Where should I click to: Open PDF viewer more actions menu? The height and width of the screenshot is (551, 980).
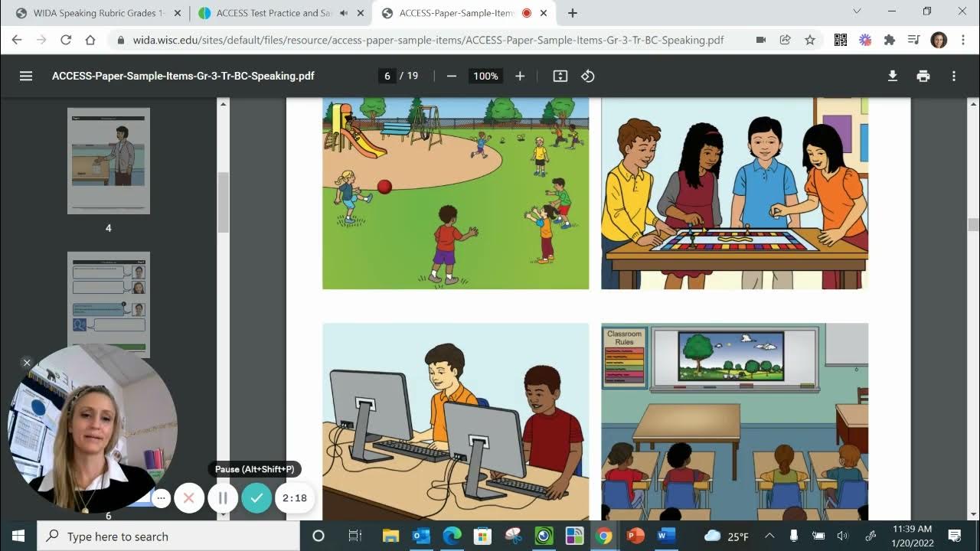[x=954, y=76]
